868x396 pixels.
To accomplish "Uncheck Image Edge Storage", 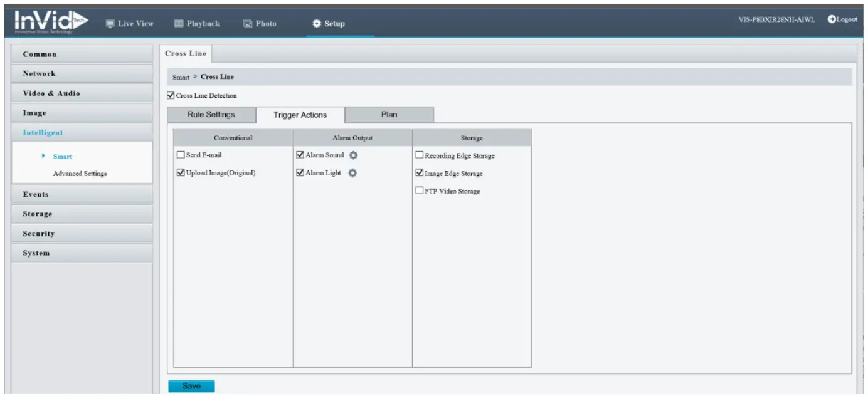I will pyautogui.click(x=420, y=173).
